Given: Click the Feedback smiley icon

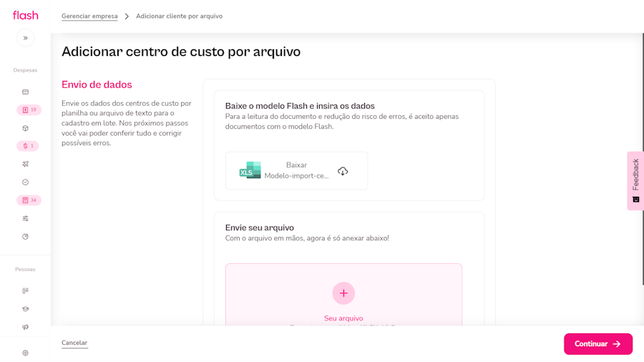Looking at the screenshot, I should click(x=636, y=200).
